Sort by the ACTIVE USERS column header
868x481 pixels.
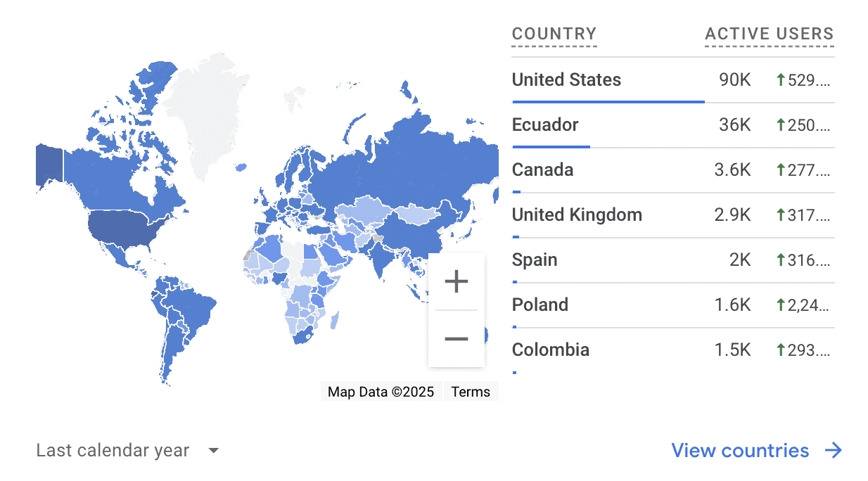coord(769,33)
